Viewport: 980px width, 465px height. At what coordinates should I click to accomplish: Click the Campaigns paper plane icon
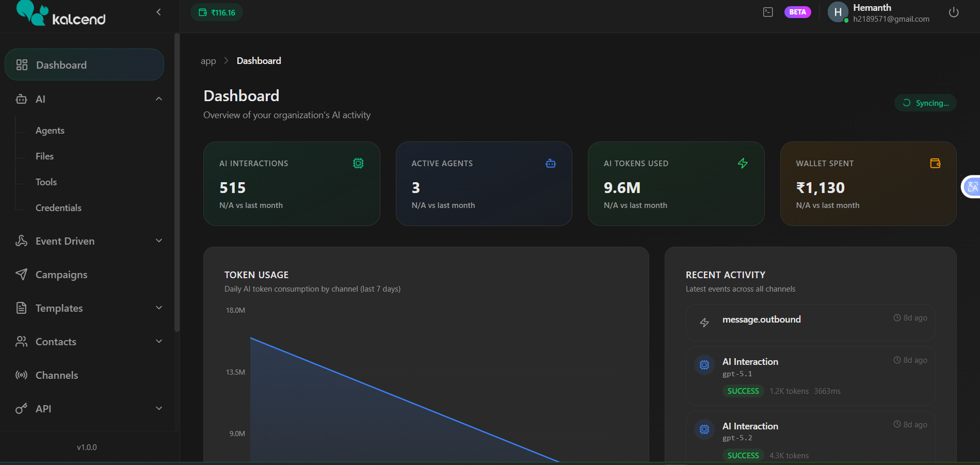click(x=21, y=274)
